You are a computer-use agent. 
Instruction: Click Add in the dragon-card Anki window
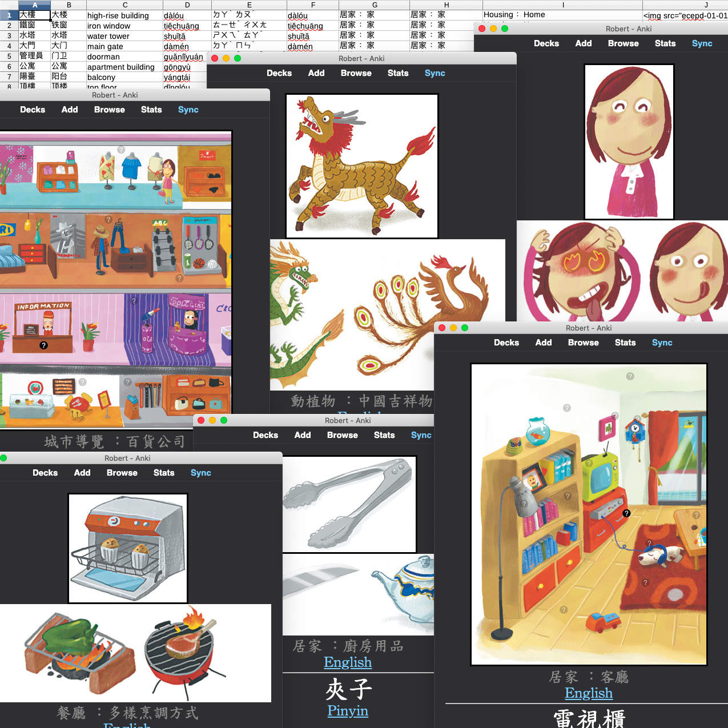(316, 73)
